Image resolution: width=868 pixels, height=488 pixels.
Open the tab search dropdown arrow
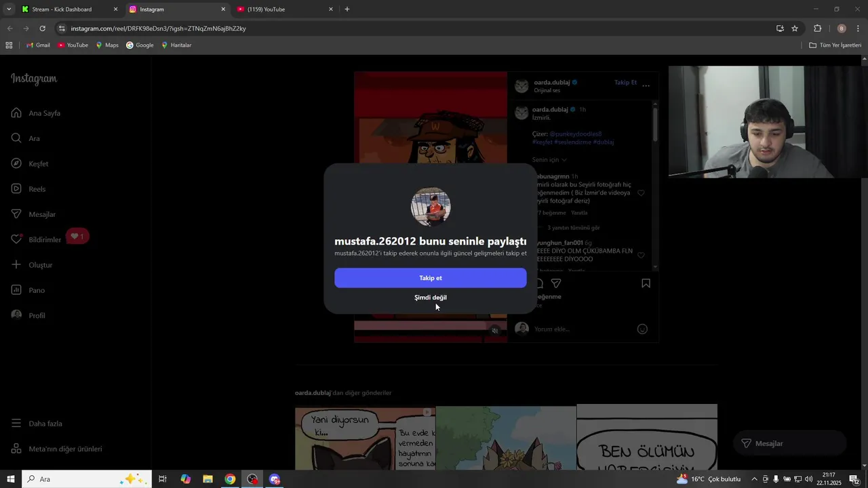(x=9, y=9)
